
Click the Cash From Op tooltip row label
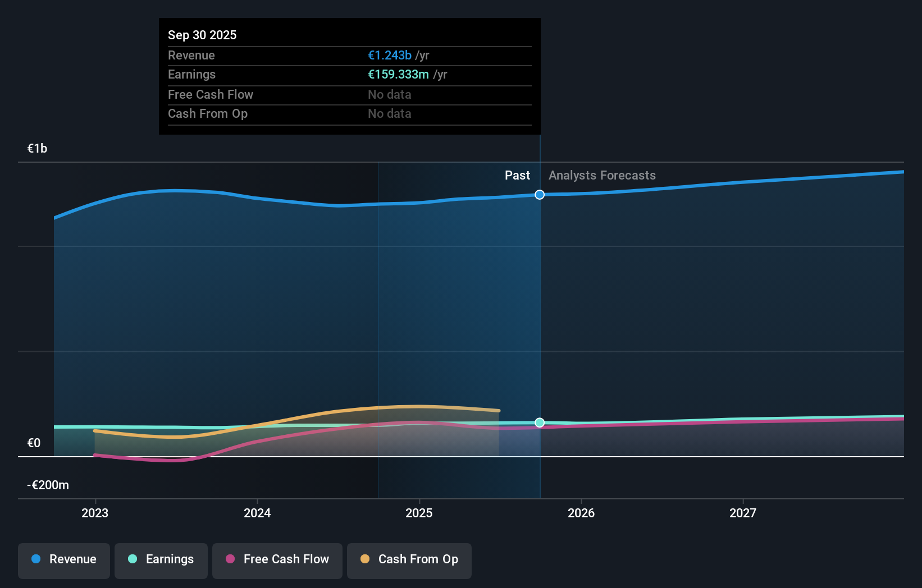(x=208, y=114)
